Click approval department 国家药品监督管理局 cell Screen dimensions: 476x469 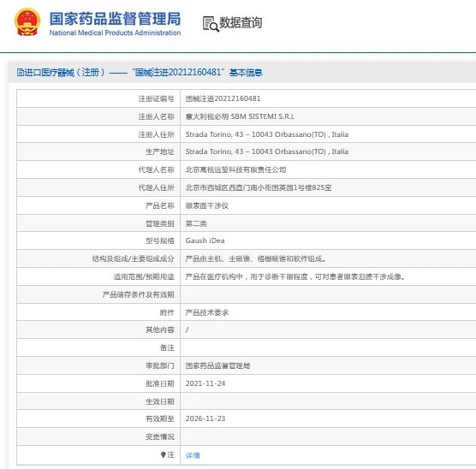[x=217, y=365]
